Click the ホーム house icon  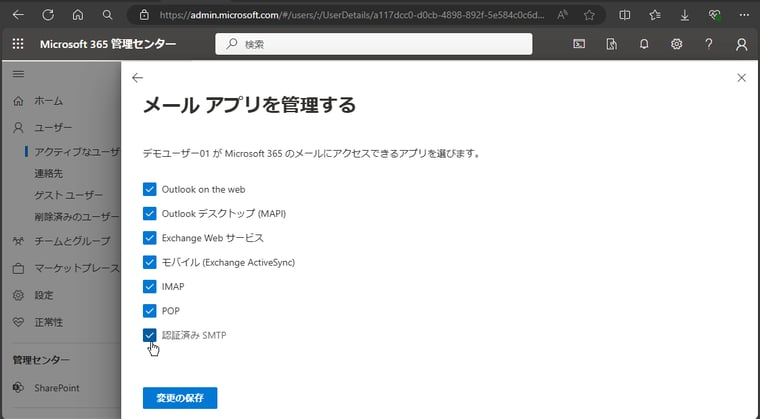(18, 101)
